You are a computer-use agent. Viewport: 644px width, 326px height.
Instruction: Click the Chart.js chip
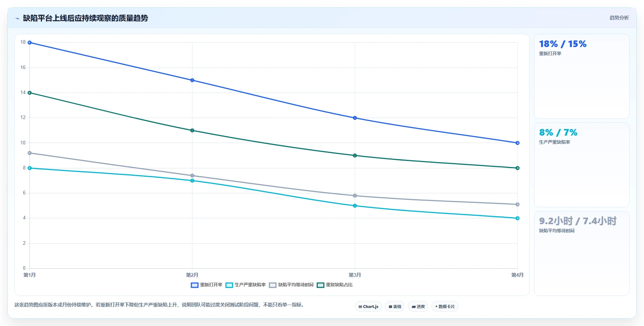click(x=368, y=307)
